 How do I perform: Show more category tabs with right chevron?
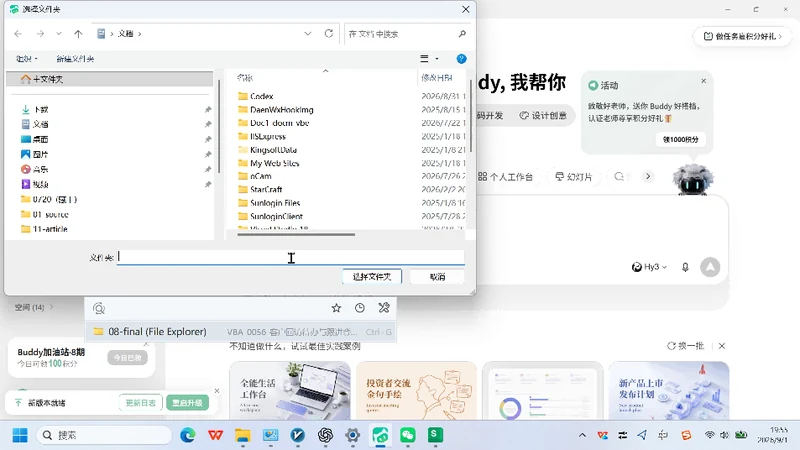coord(648,177)
